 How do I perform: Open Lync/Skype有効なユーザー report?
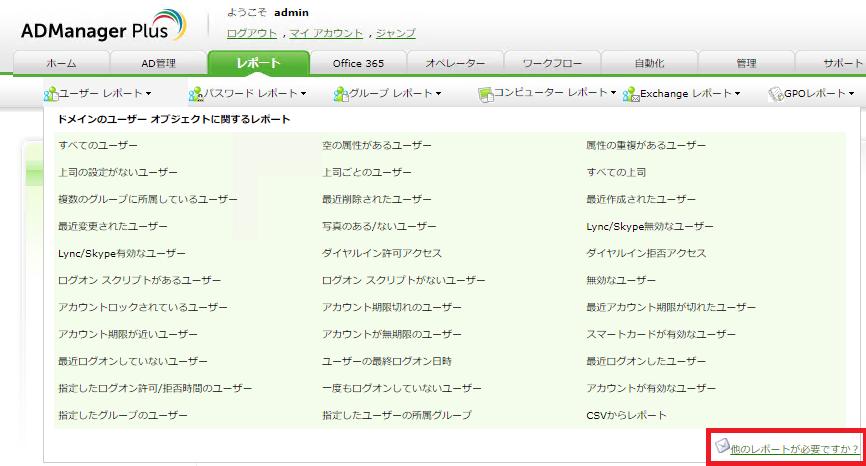coord(122,253)
